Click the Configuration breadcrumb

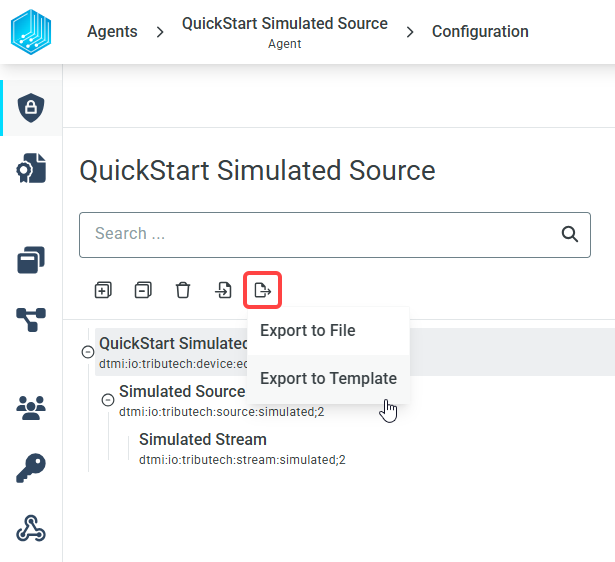[x=480, y=32]
